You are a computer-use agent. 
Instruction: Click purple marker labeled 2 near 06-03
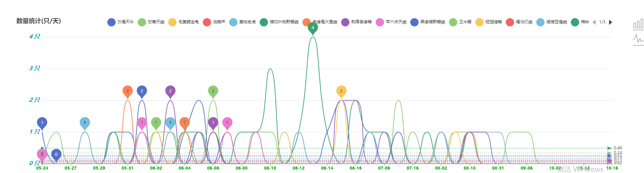(x=170, y=91)
